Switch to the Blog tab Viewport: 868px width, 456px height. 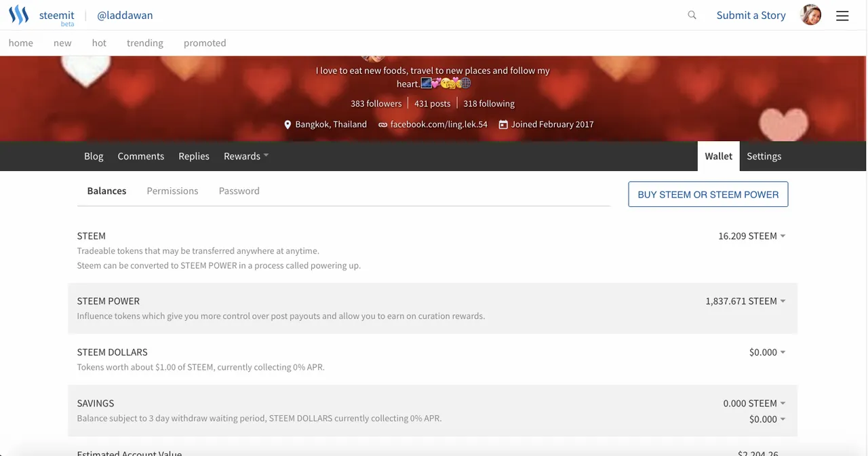[x=94, y=156]
